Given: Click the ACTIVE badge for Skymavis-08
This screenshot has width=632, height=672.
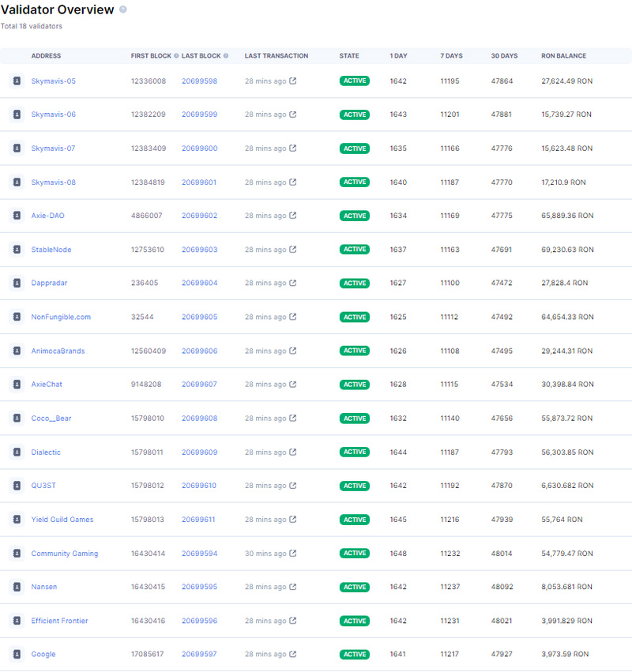Looking at the screenshot, I should coord(355,182).
